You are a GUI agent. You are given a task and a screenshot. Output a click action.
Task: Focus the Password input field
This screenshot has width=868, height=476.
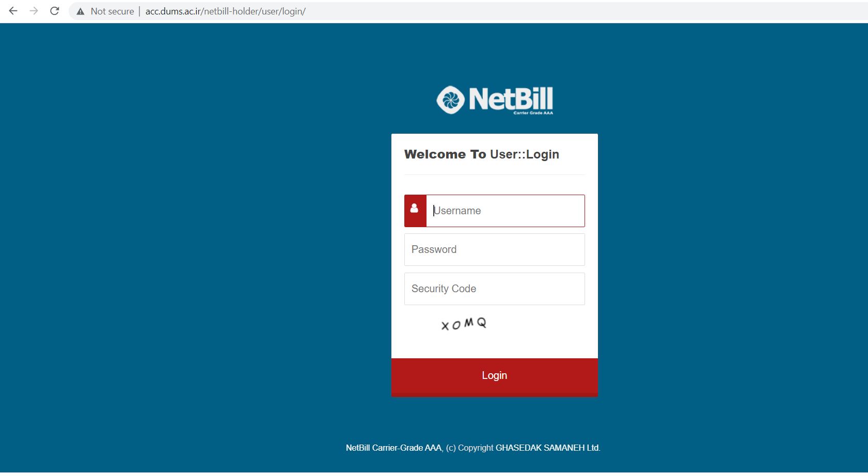pos(495,249)
